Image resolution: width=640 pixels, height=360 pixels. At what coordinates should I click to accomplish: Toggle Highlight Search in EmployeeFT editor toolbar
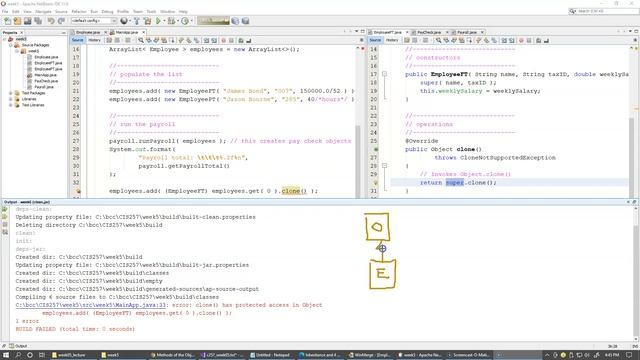tap(462, 40)
